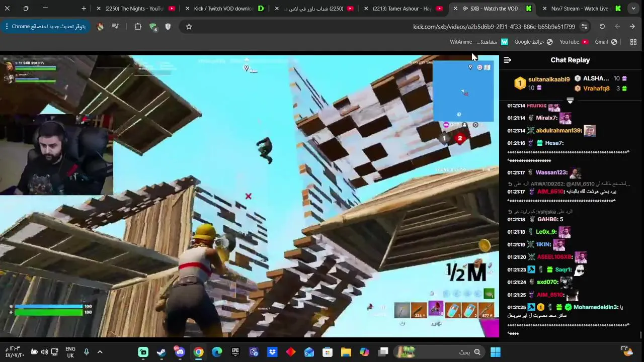This screenshot has height=362, width=644.
Task: Open the Tamer Ashour YouTube tab
Action: [402, 9]
